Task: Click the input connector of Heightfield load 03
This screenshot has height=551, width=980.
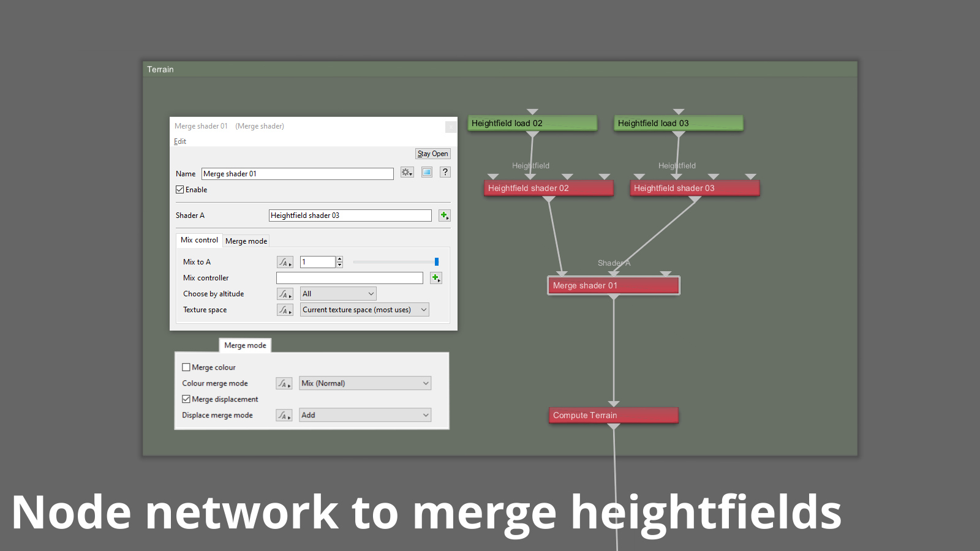Action: [x=679, y=111]
